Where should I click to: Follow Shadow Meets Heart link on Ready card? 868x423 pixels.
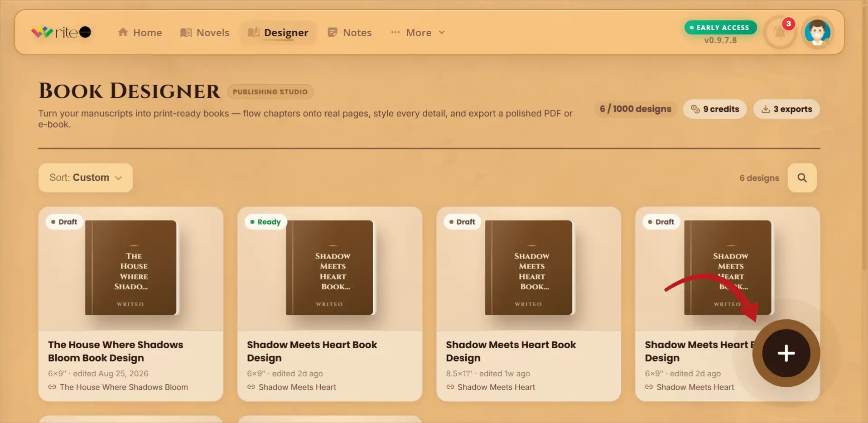[292, 387]
